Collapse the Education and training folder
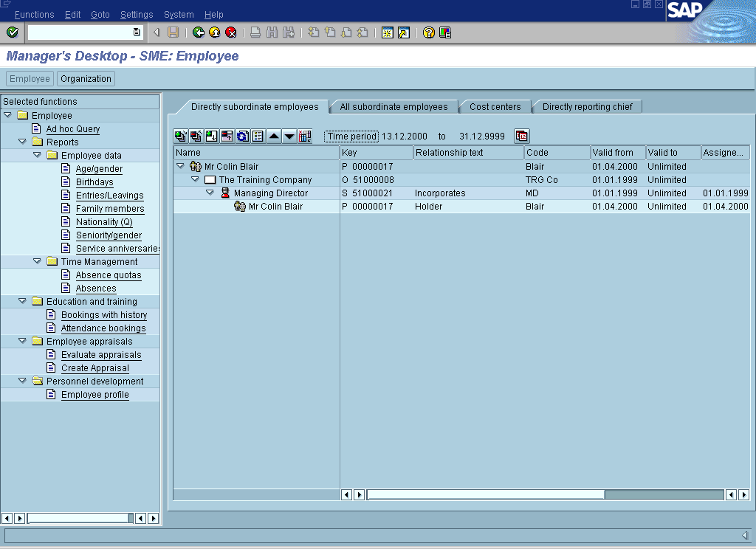The image size is (756, 549). (x=22, y=301)
